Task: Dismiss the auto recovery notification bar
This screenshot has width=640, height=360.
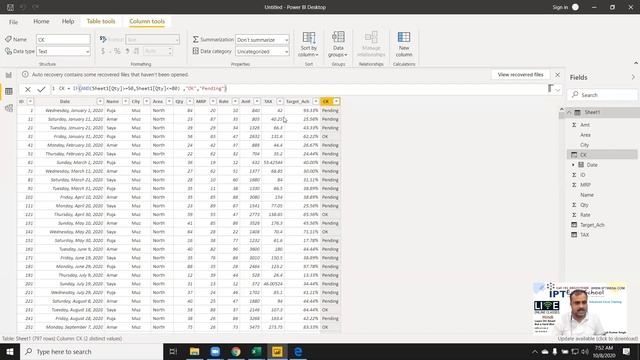Action: [x=558, y=75]
